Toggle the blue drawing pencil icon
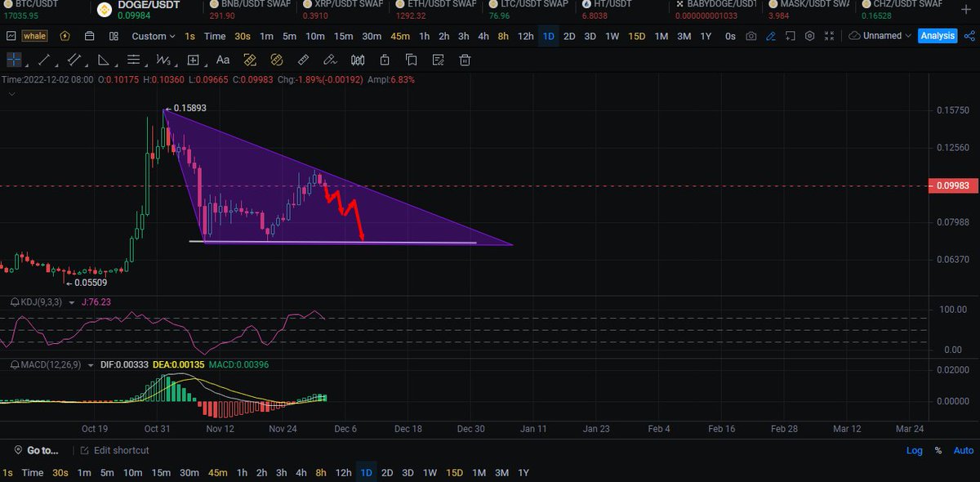The width and height of the screenshot is (980, 482). pos(770,36)
